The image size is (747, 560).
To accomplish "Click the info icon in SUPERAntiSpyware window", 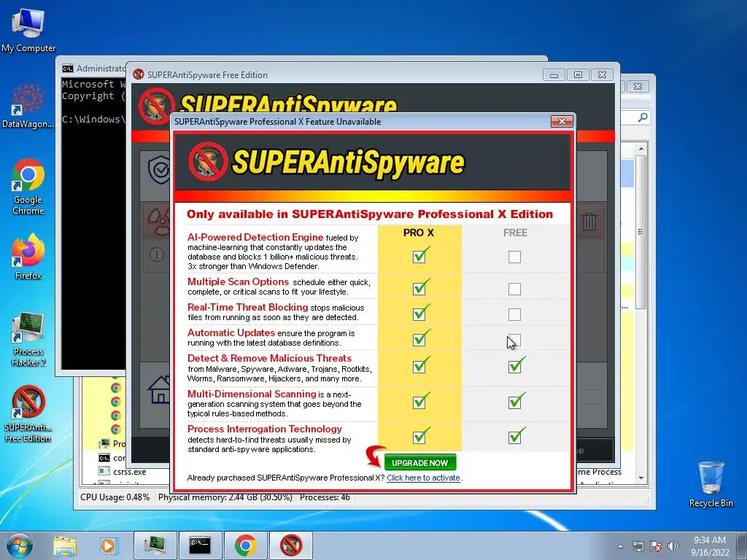I will (x=157, y=254).
